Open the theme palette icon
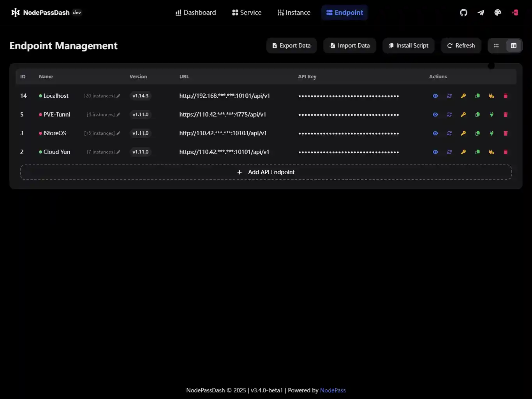The width and height of the screenshot is (532, 399). click(x=498, y=12)
